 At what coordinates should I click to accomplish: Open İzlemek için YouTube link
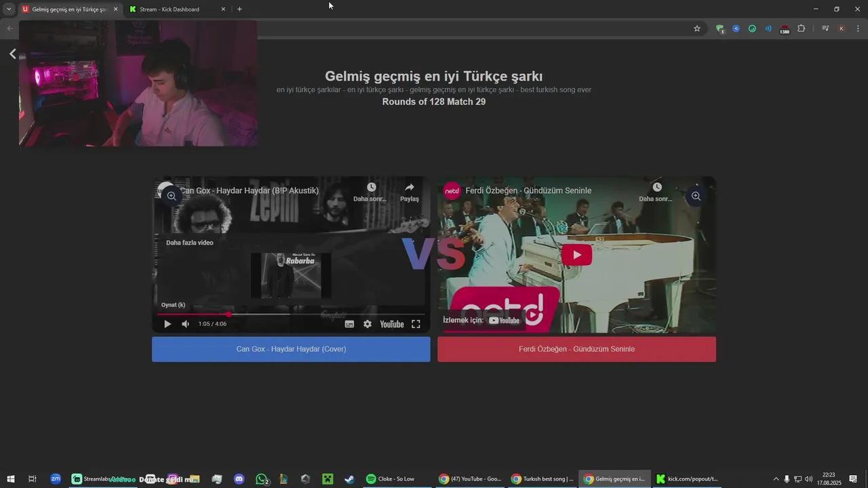tap(481, 320)
